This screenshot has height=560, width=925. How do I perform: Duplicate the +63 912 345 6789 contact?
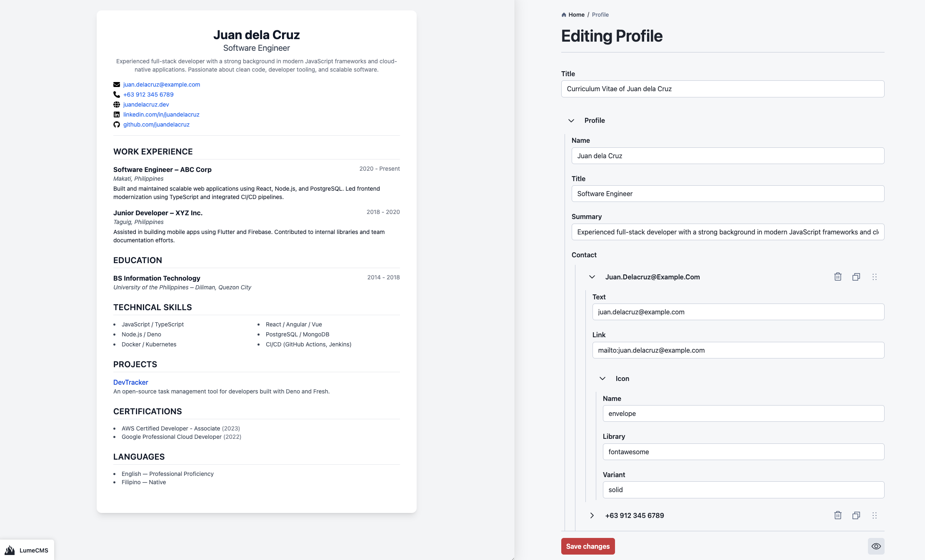click(856, 515)
